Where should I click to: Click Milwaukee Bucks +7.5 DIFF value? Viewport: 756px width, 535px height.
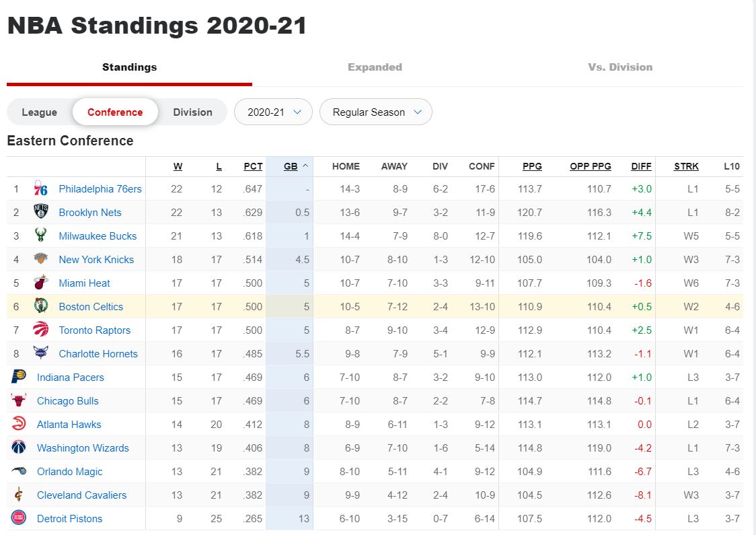(642, 236)
